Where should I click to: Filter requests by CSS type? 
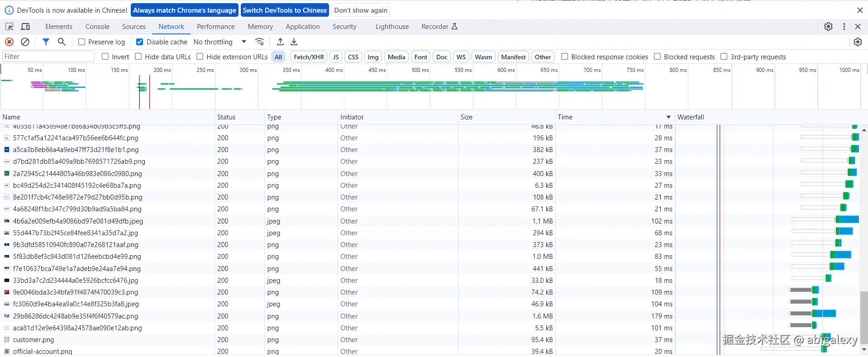point(353,57)
